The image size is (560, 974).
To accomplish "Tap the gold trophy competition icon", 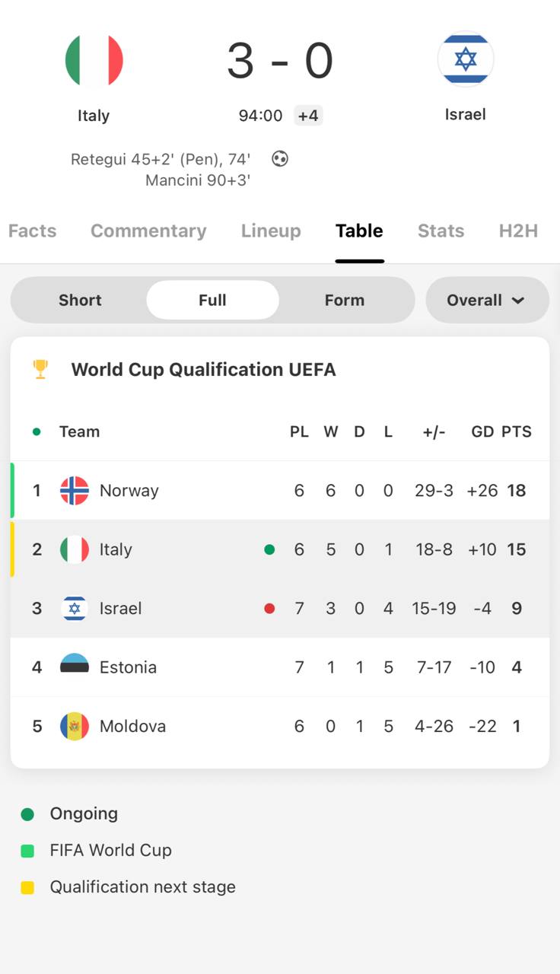I will (40, 369).
